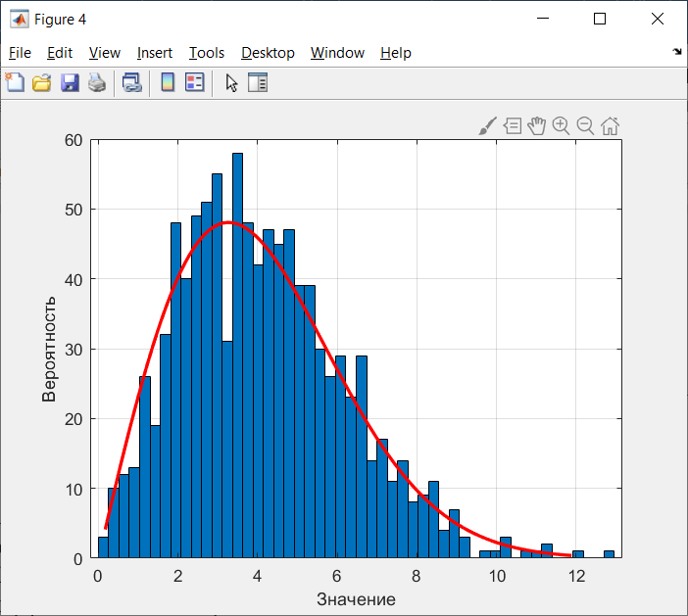Open the Property Inspector icon
This screenshot has height=616, width=688.
coord(258,82)
